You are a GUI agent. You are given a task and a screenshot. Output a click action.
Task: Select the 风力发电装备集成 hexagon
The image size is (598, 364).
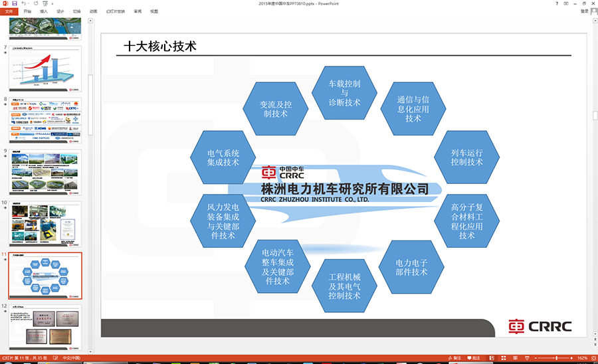coord(223,221)
